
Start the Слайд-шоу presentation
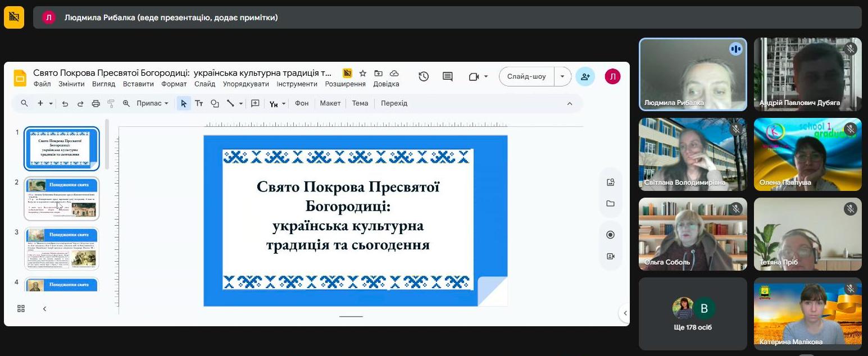coord(526,76)
